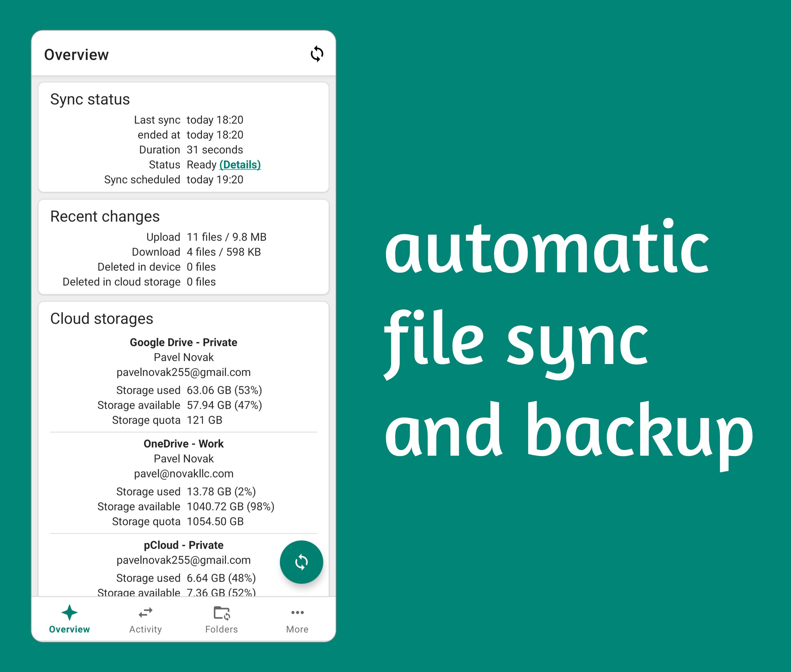Viewport: 791px width, 672px height.
Task: Tap the Cloud storages card title
Action: pos(101,318)
